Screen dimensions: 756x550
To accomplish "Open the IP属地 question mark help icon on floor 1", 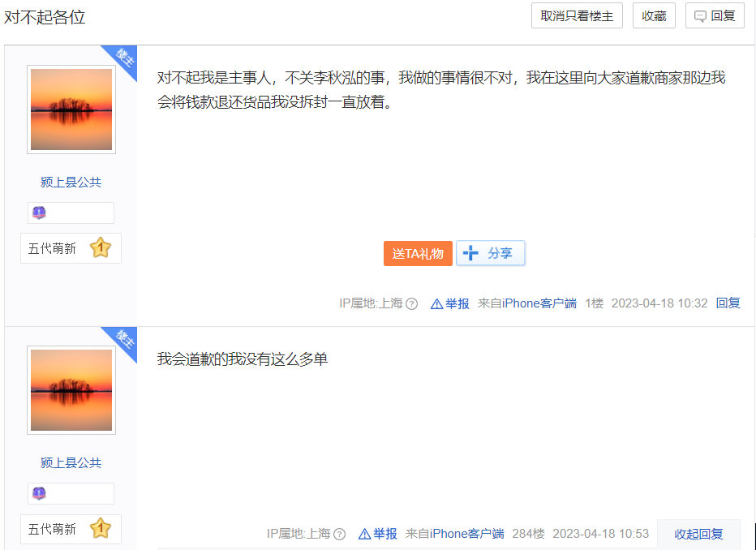I will coord(410,303).
